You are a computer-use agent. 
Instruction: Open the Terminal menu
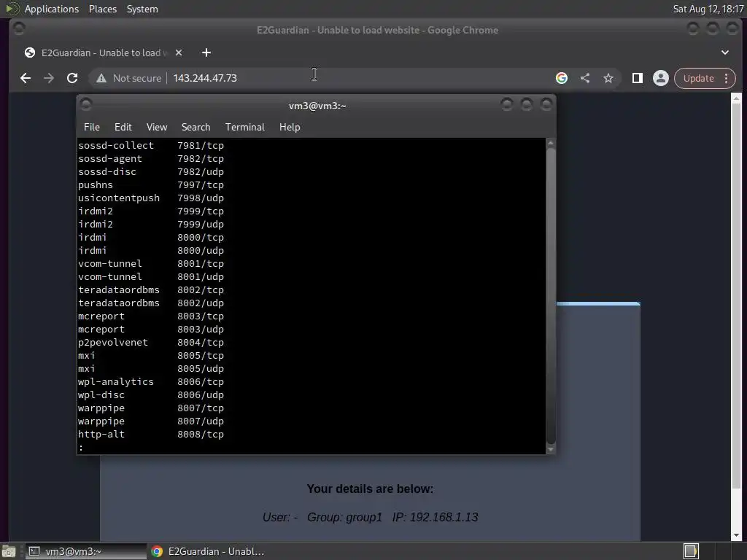click(245, 127)
